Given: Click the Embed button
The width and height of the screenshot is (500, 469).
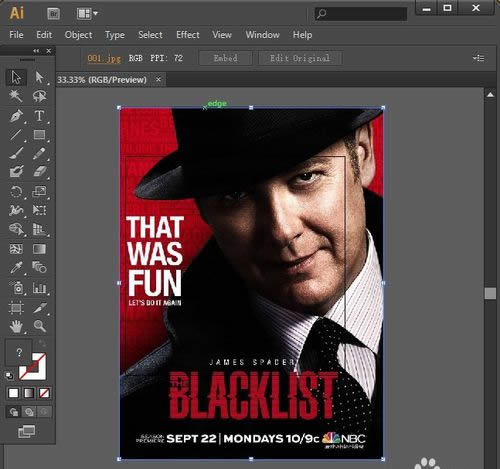Looking at the screenshot, I should click(x=226, y=58).
